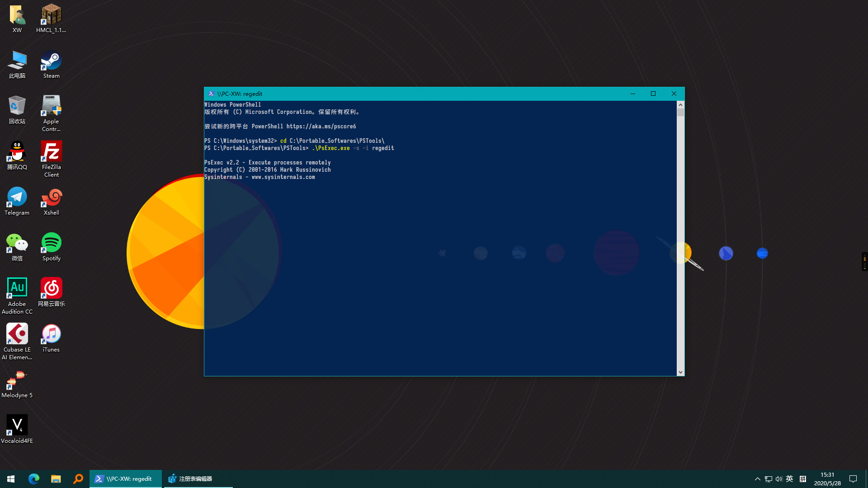This screenshot has width=868, height=488.
Task: Switch to Registry Editor taskbar item
Action: [198, 479]
